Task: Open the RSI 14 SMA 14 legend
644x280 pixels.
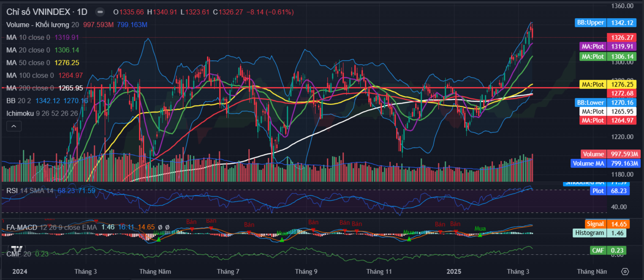Action: tap(30, 191)
